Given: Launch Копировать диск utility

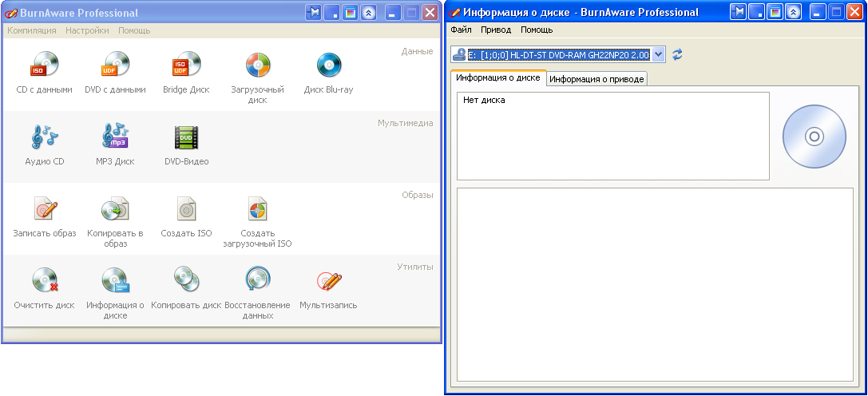Looking at the screenshot, I should click(186, 279).
